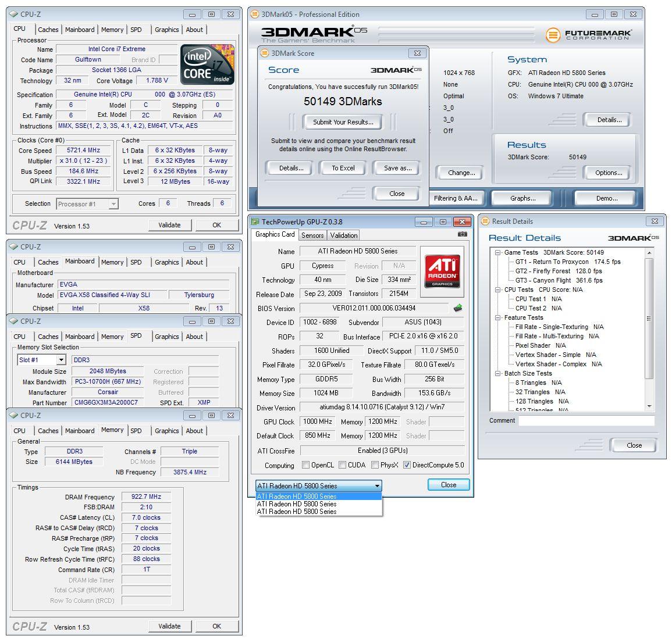Click the Save as... button

397,168
